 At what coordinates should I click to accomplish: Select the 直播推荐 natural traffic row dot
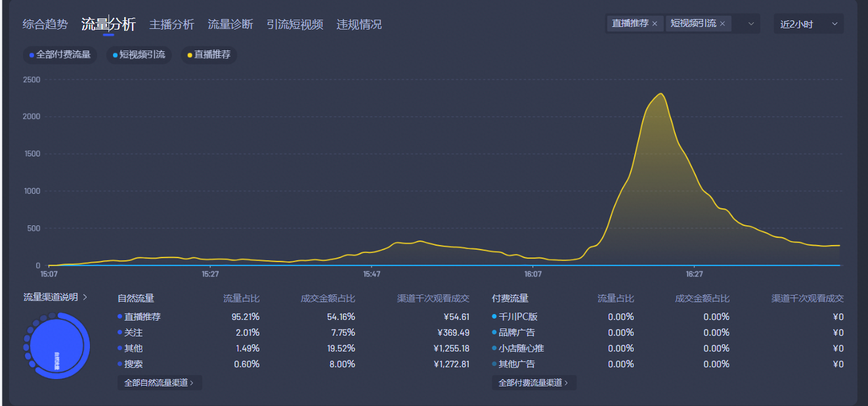[x=119, y=317]
